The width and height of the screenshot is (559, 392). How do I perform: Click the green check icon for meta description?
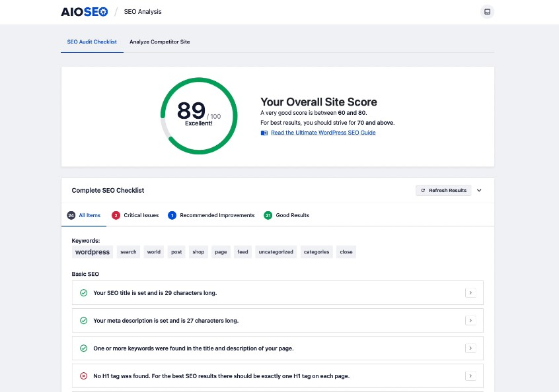tap(83, 321)
